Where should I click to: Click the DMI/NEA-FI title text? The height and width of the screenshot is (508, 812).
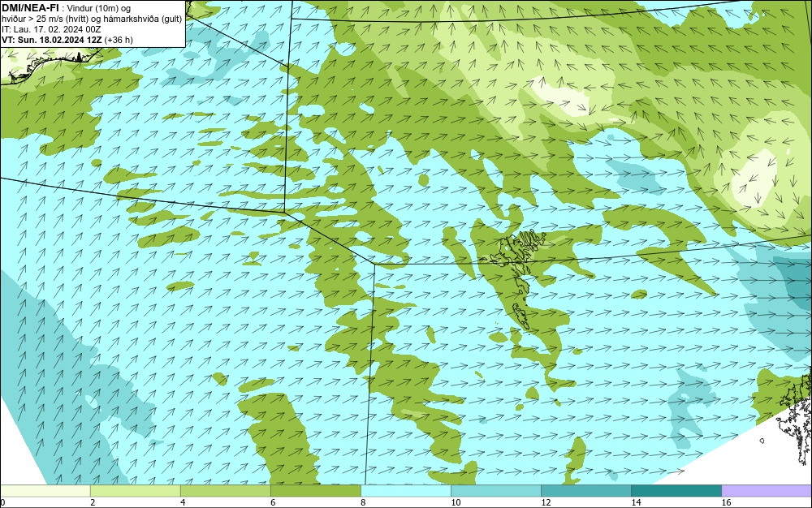click(x=29, y=8)
